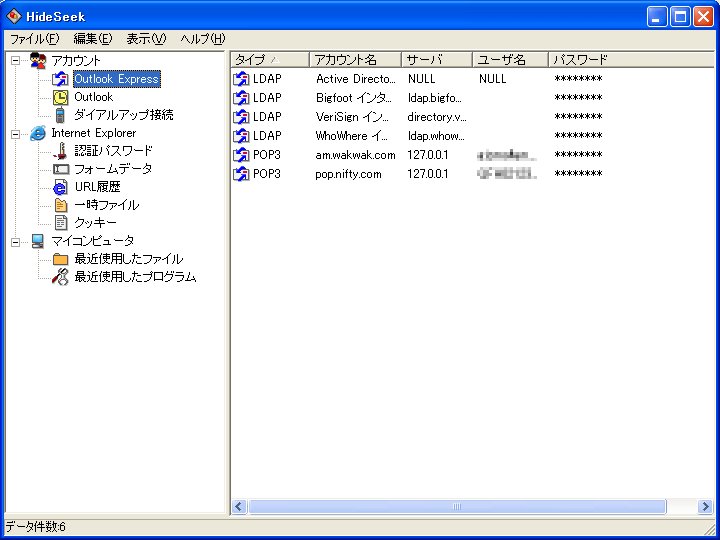Screen dimensions: 720x540
Task: Sort by the タイプ column header
Action: (x=270, y=60)
